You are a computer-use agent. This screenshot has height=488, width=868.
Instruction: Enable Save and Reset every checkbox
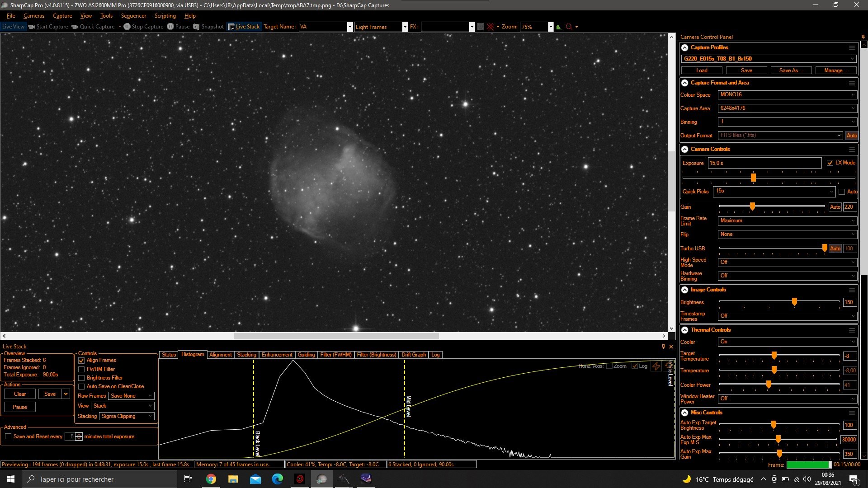tap(8, 436)
